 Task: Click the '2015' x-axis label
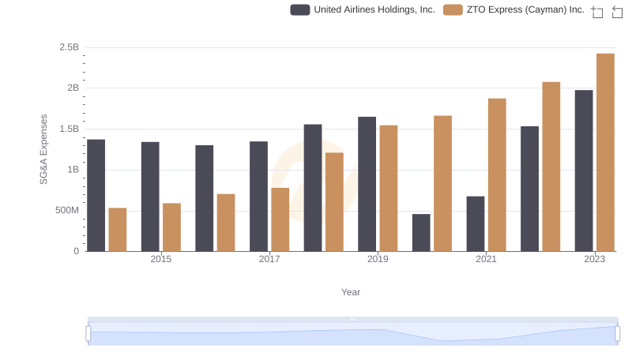click(161, 259)
